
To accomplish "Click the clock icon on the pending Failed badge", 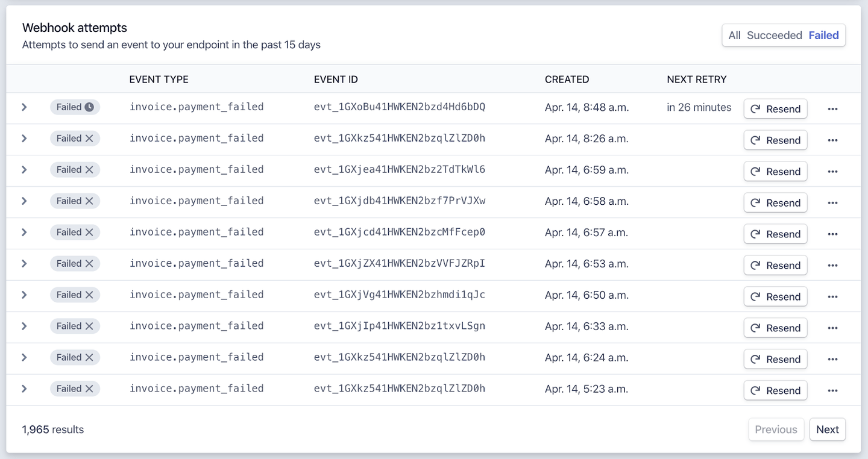I will pyautogui.click(x=90, y=107).
